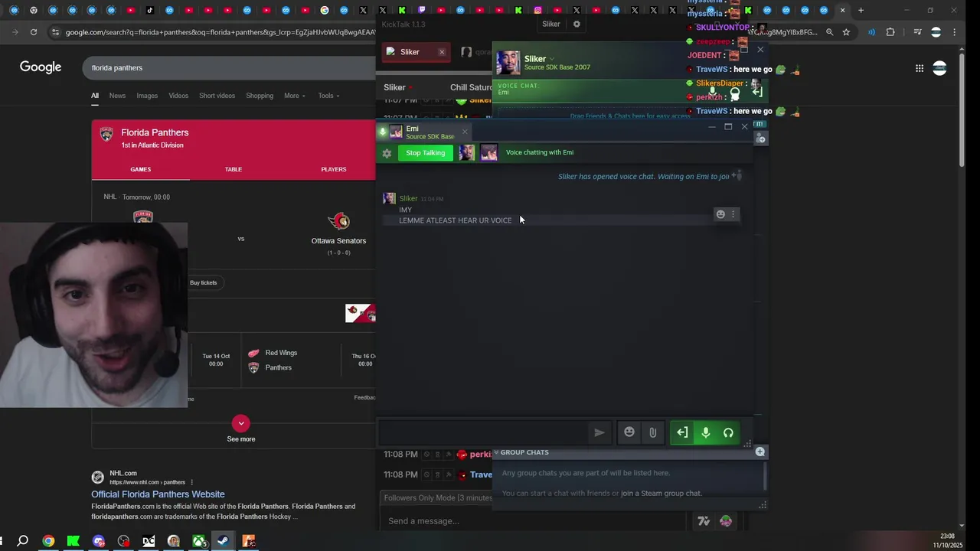Open the KickTalk emote picker icon

pyautogui.click(x=726, y=521)
